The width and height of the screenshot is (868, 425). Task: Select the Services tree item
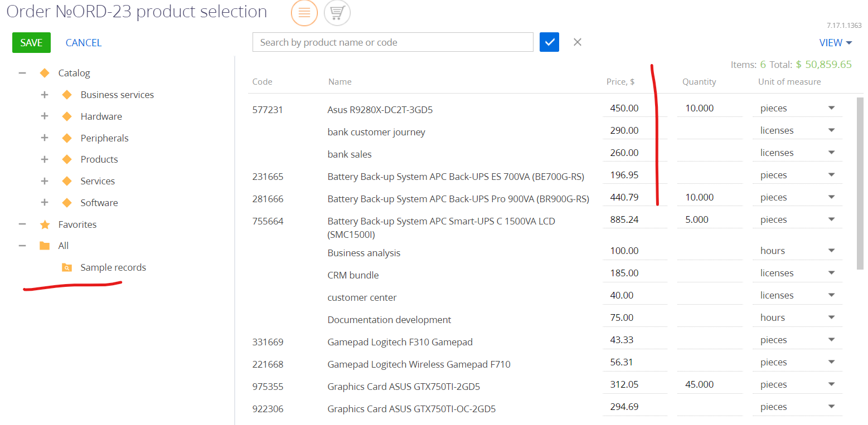tap(98, 181)
